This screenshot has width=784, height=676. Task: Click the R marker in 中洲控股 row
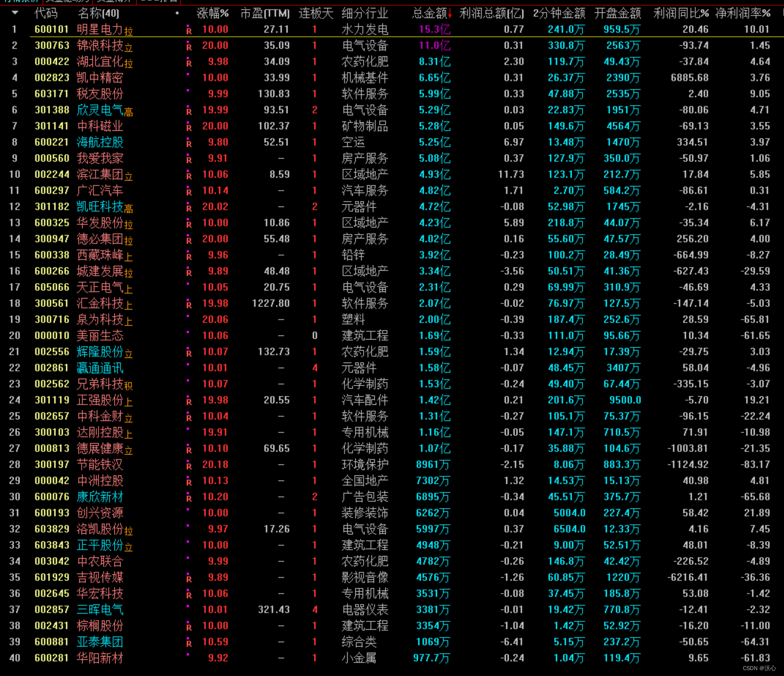point(189,482)
